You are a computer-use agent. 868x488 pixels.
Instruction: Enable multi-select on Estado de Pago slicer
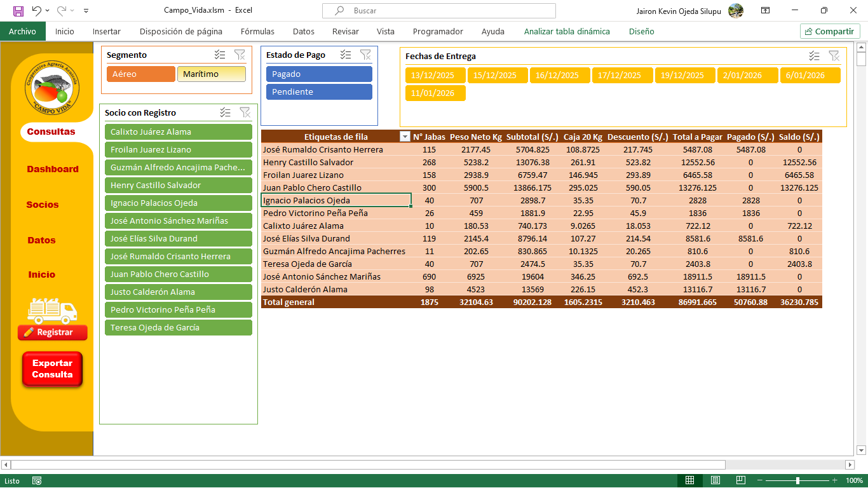click(x=346, y=55)
